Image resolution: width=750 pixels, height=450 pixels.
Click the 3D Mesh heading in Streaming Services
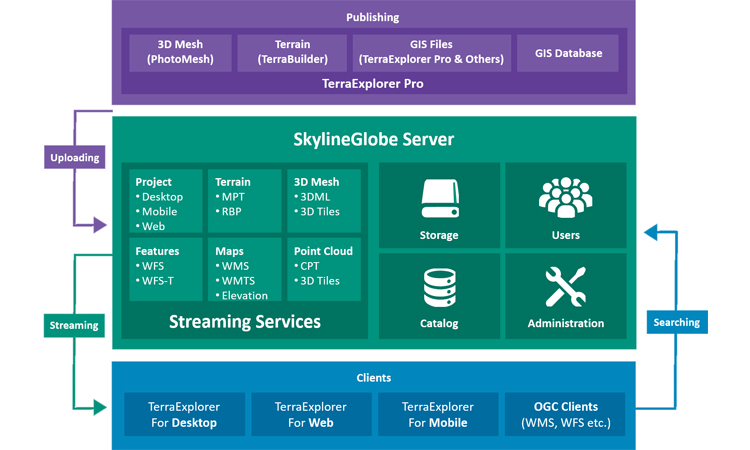[316, 182]
